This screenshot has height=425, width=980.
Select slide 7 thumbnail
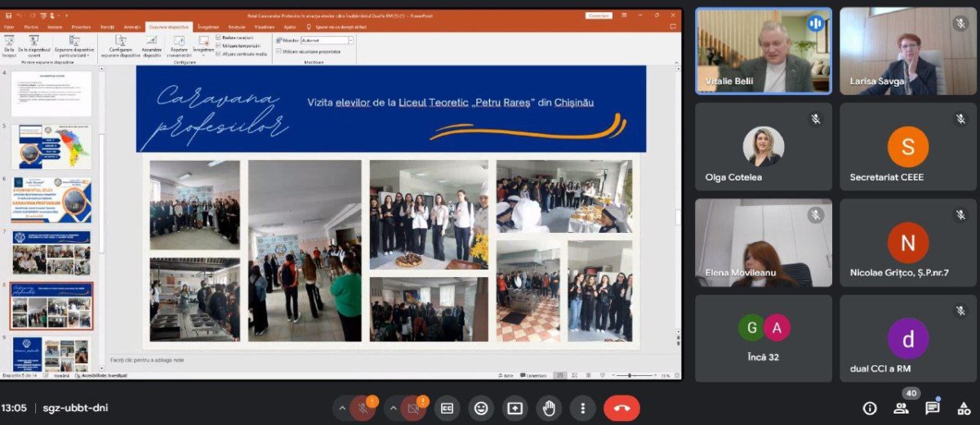51,253
